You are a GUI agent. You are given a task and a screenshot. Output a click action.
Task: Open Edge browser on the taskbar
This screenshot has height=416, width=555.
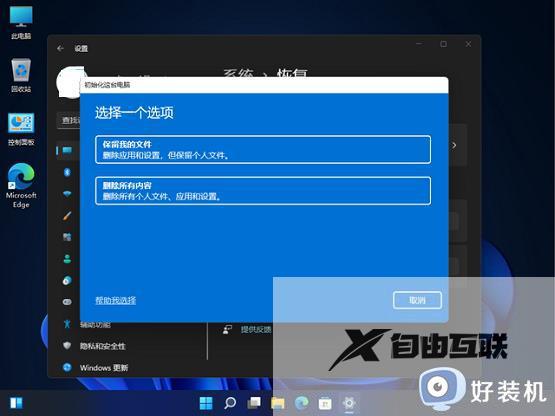coord(302,403)
